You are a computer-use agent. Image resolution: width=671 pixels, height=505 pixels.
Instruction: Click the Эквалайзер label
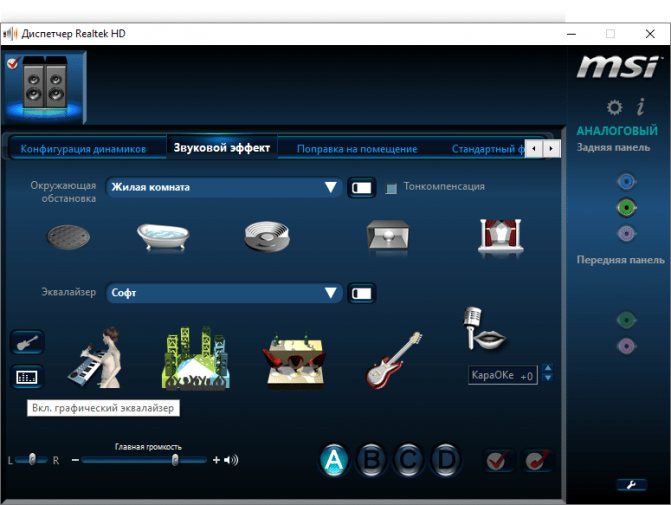68,292
